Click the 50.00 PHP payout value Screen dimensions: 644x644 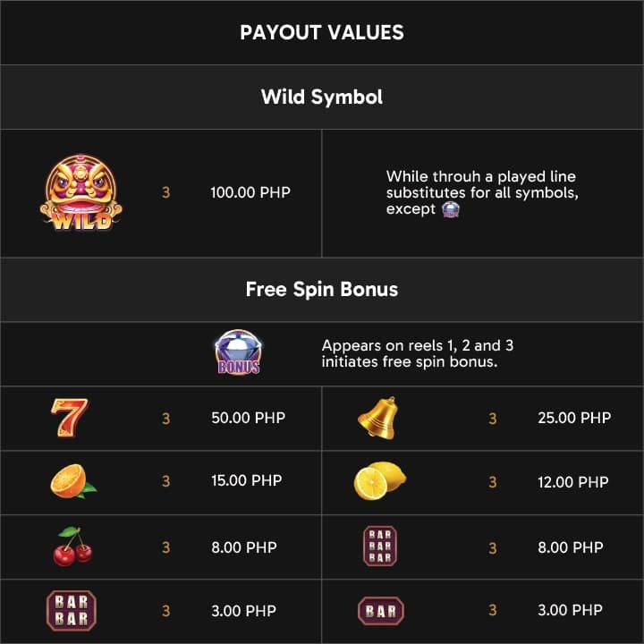pyautogui.click(x=249, y=418)
